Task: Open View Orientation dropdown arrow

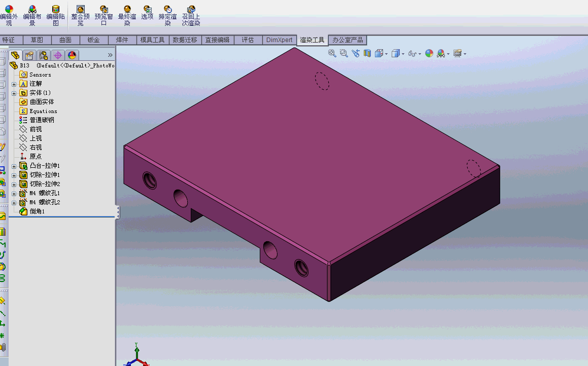Action: (386, 54)
